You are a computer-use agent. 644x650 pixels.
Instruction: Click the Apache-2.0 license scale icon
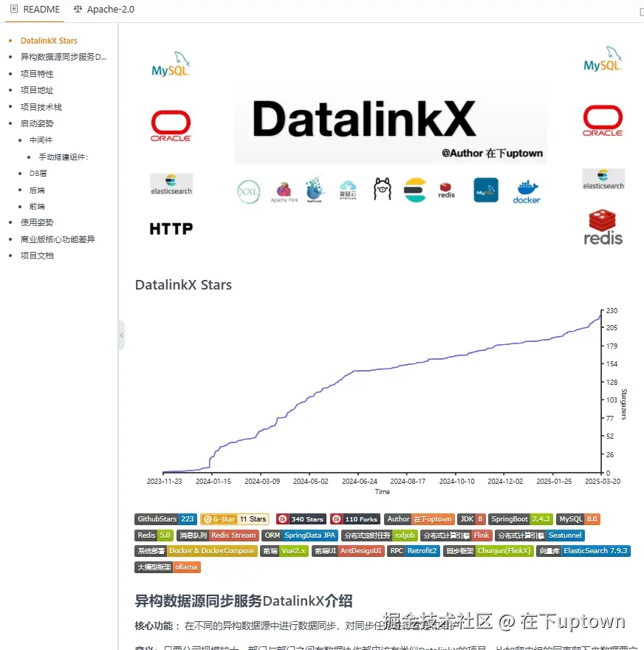click(x=78, y=10)
